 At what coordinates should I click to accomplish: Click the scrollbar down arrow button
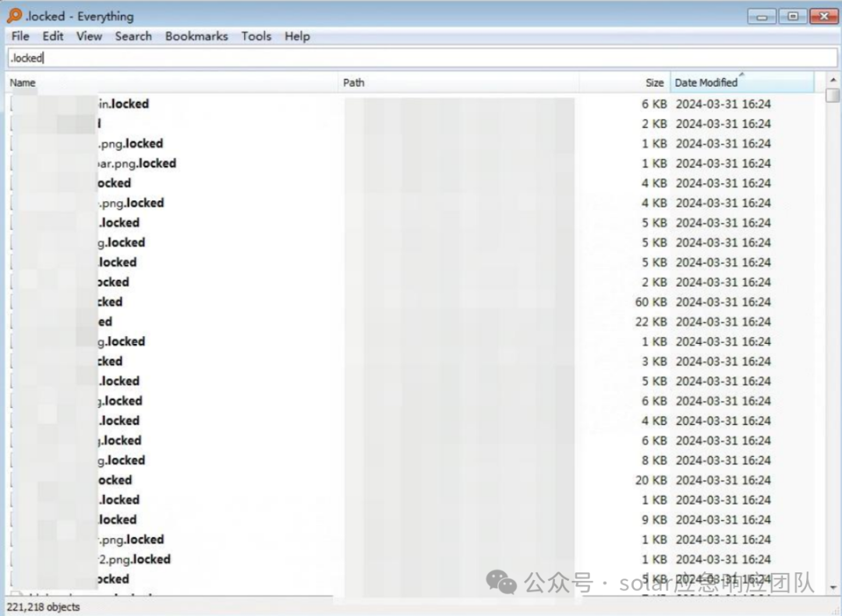(x=833, y=586)
